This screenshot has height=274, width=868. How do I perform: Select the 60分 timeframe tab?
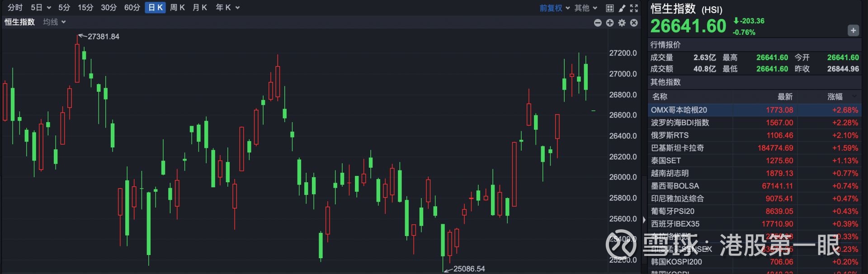coord(132,8)
